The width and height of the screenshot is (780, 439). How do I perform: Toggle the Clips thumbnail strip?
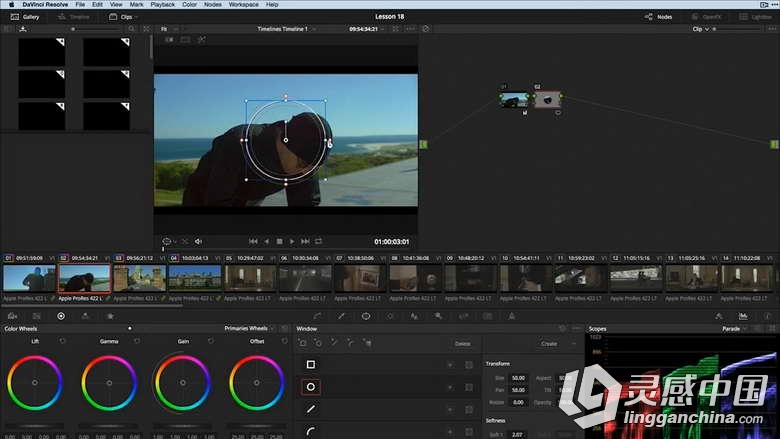[x=121, y=17]
